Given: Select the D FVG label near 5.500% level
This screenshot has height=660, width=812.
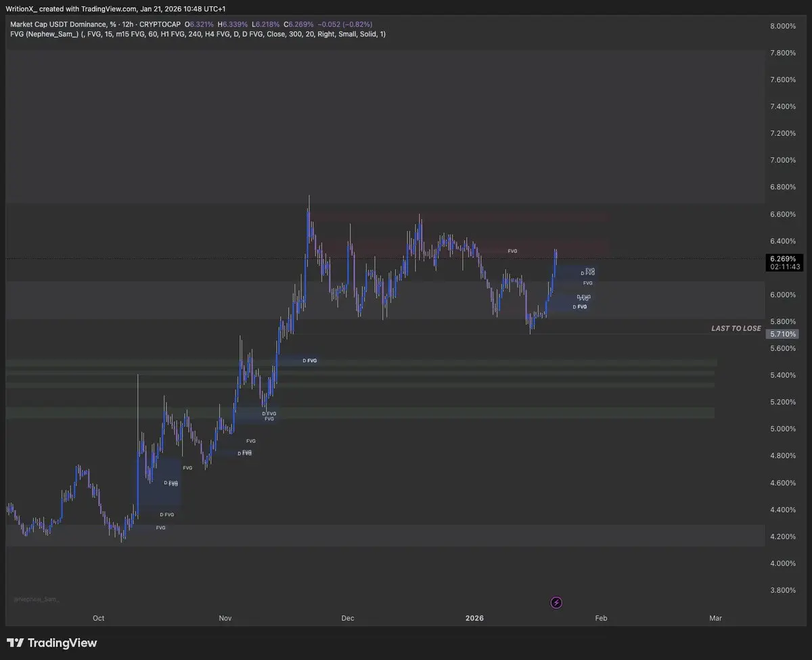Looking at the screenshot, I should click(x=309, y=361).
